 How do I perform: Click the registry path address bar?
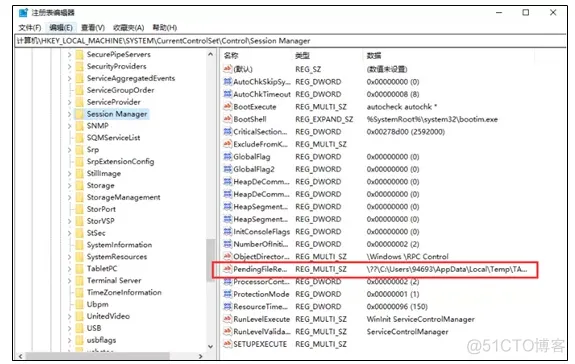pos(290,41)
